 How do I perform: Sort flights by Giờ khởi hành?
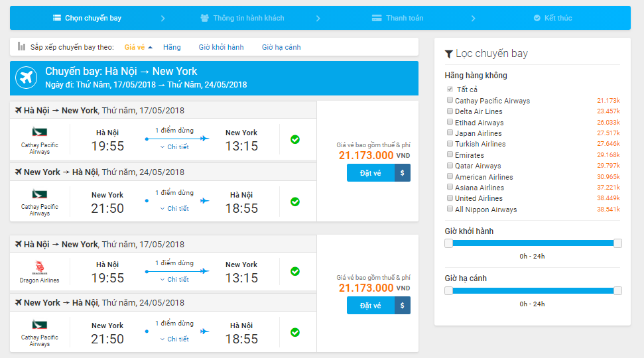click(x=221, y=47)
